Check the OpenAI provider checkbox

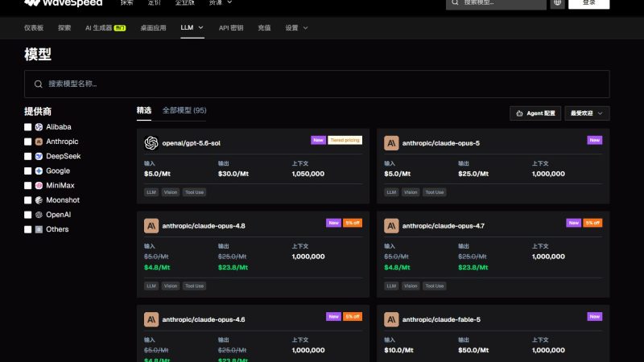coord(27,215)
